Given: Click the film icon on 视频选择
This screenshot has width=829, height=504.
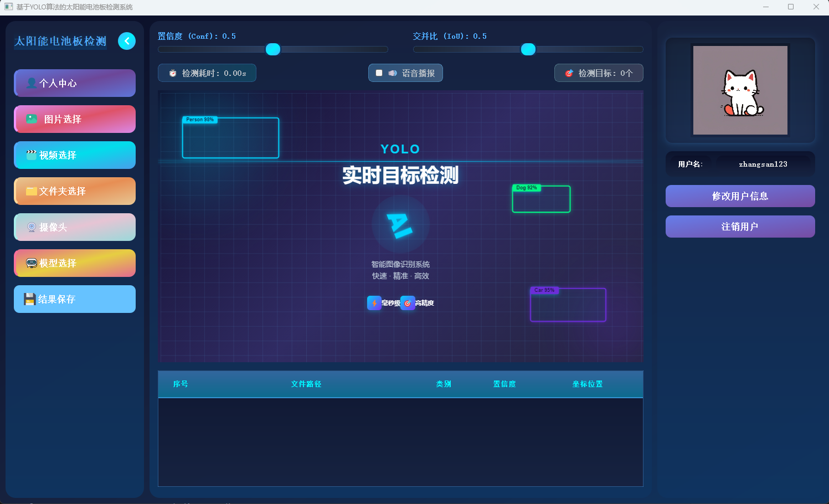Looking at the screenshot, I should [x=32, y=155].
